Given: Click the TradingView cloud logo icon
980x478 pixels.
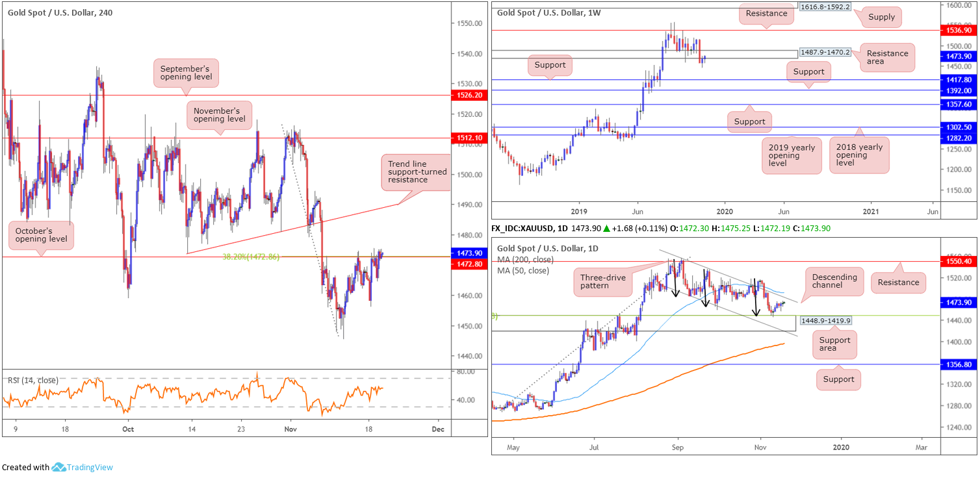Looking at the screenshot, I should click(x=58, y=467).
